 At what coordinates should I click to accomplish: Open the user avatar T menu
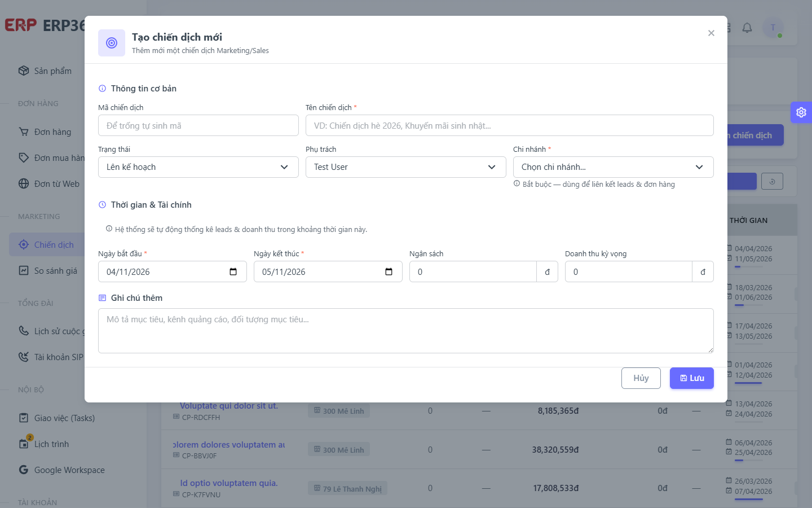[773, 28]
